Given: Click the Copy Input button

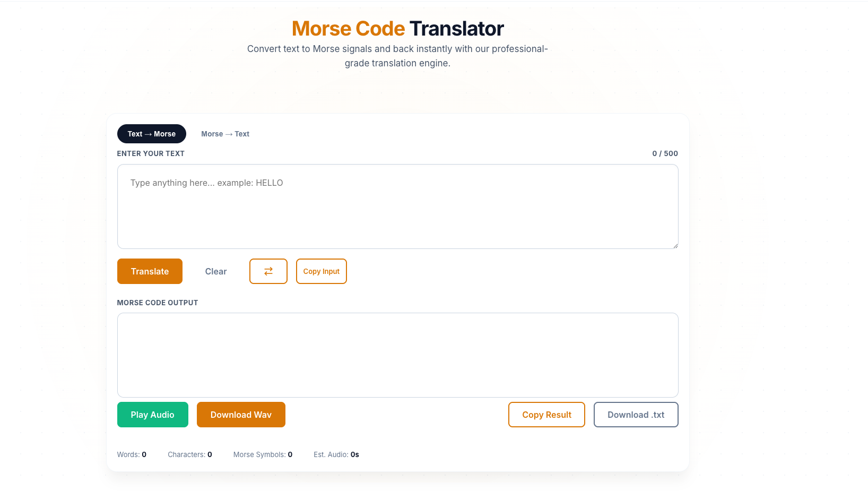Looking at the screenshot, I should point(321,271).
